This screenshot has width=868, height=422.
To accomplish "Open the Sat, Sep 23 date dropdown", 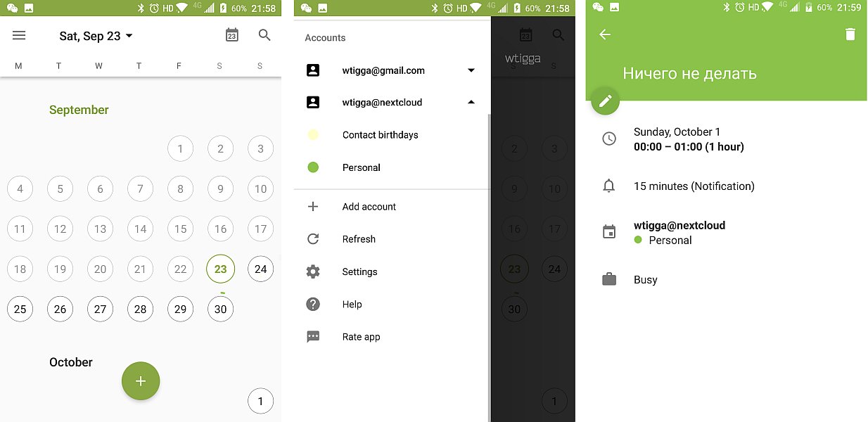I will point(96,35).
